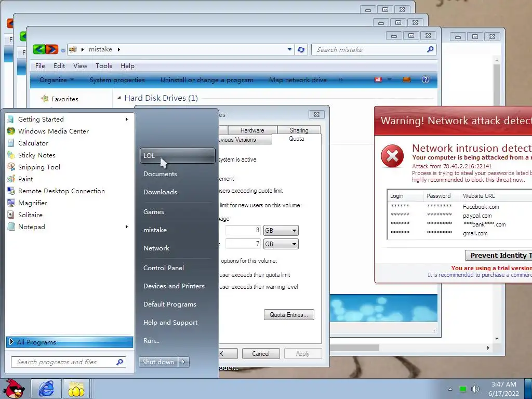Click the search magnifier in Search mistake box

(430, 49)
